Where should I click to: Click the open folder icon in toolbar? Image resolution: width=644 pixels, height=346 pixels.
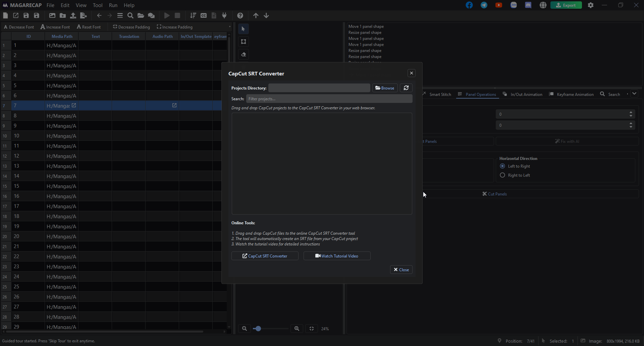tap(141, 15)
